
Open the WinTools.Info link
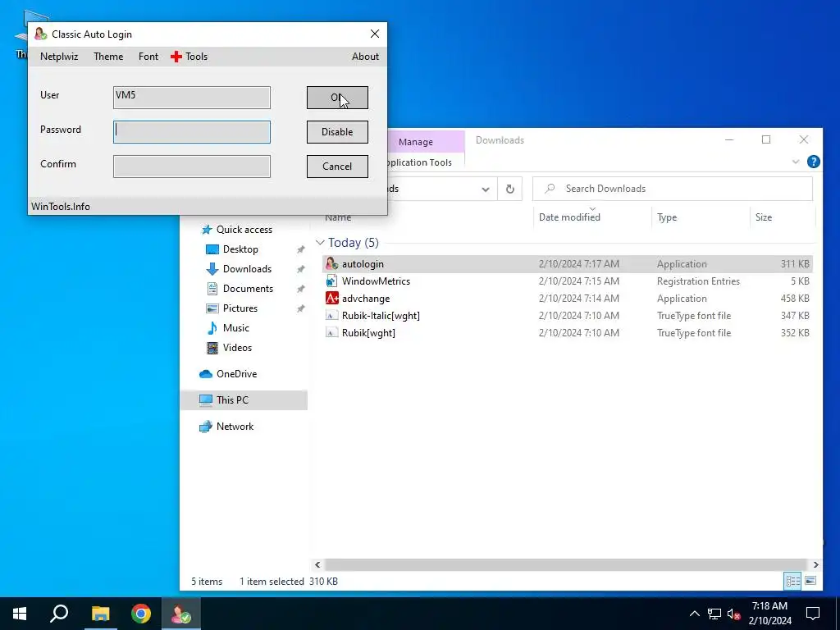coord(61,207)
